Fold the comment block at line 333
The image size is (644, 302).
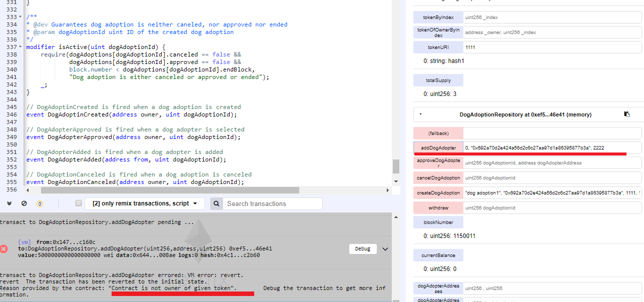tap(21, 17)
